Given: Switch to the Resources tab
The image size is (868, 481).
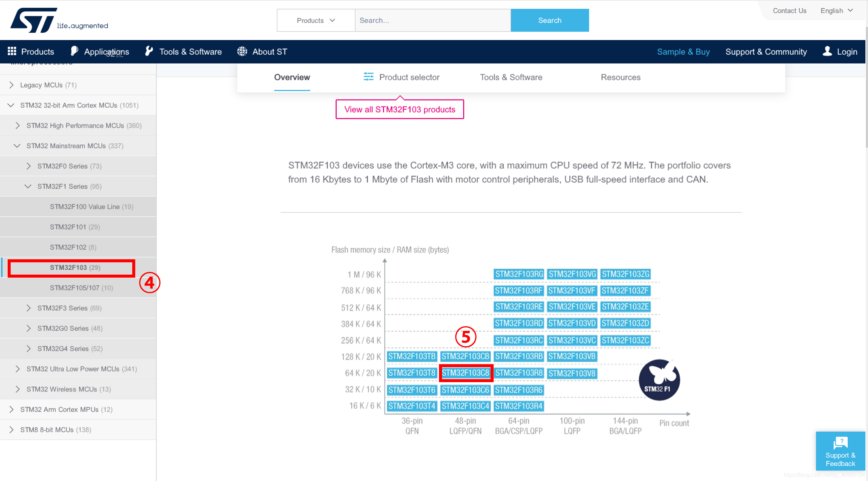Looking at the screenshot, I should (620, 77).
